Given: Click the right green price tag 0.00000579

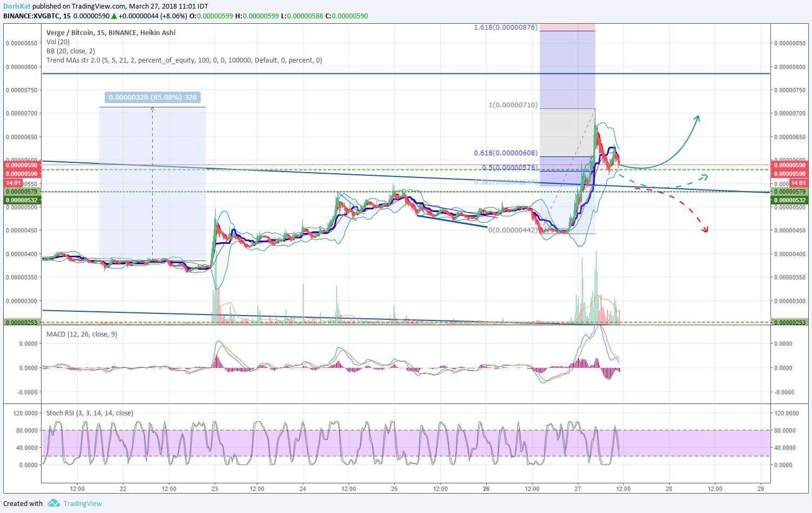Looking at the screenshot, I should coord(790,191).
